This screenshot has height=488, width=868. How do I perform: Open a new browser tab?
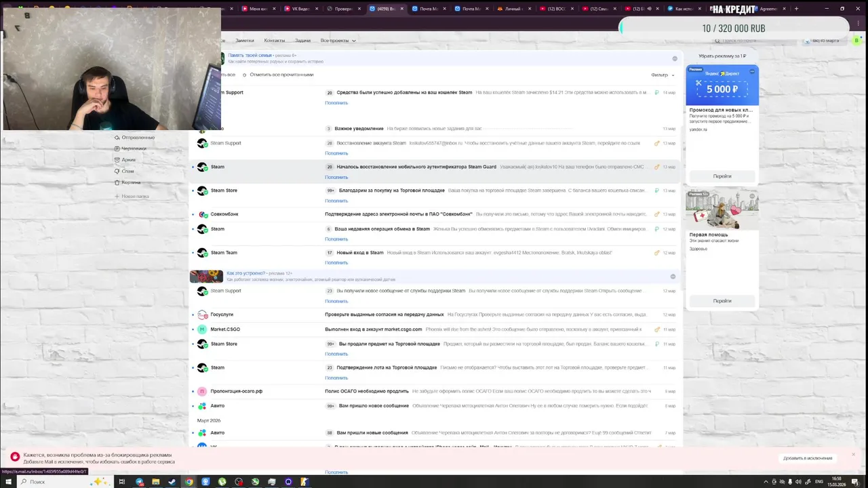coord(796,9)
